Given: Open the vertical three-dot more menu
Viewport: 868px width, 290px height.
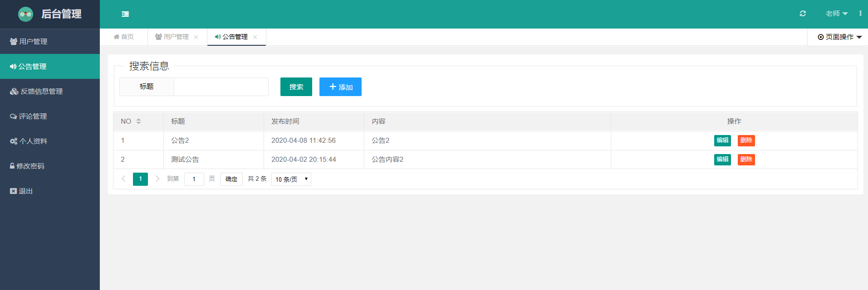Looking at the screenshot, I should click(860, 14).
